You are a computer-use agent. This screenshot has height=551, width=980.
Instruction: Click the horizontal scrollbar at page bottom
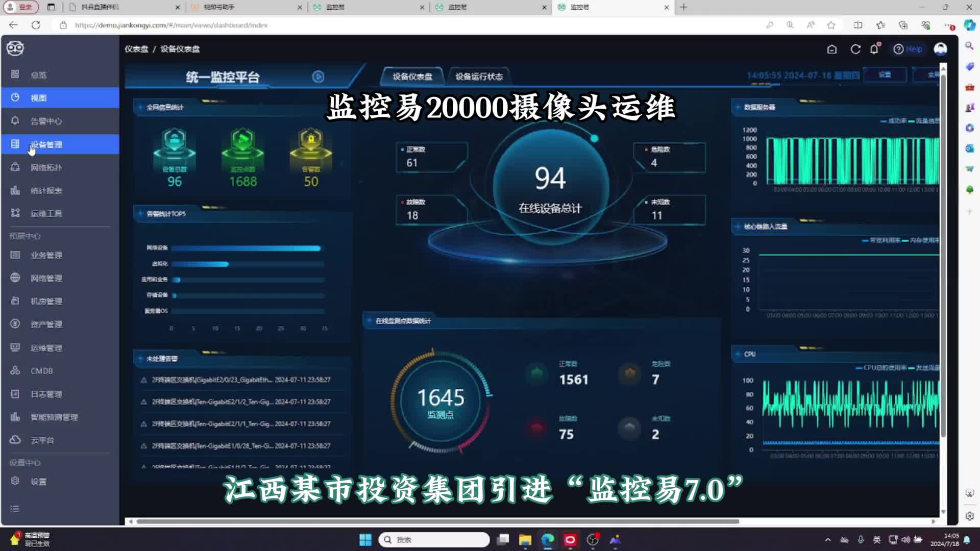[437, 521]
